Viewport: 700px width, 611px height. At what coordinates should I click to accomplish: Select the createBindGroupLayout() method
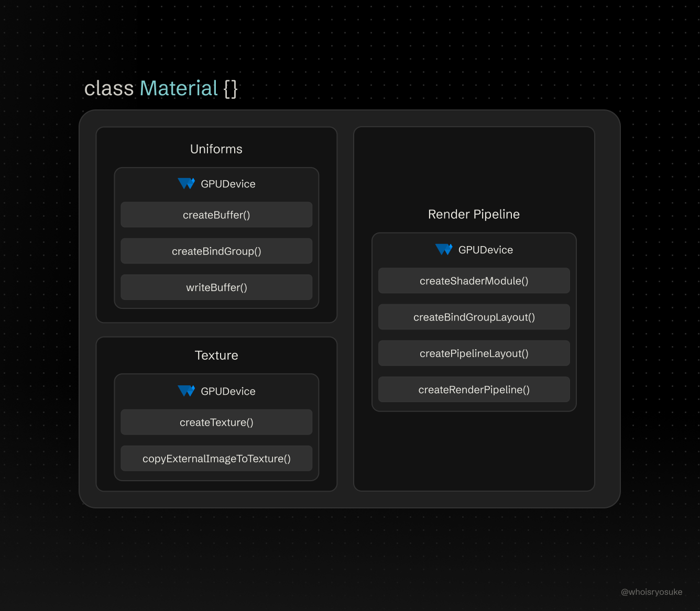point(474,317)
